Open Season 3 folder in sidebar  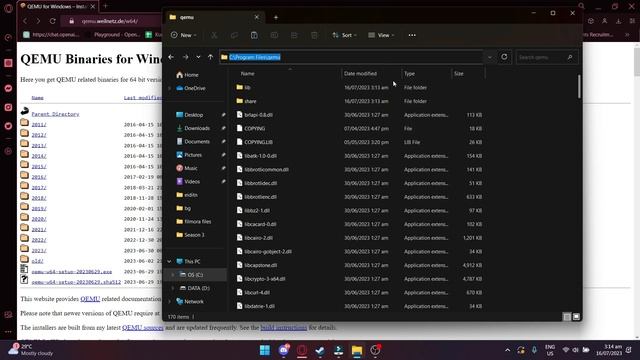(x=190, y=235)
